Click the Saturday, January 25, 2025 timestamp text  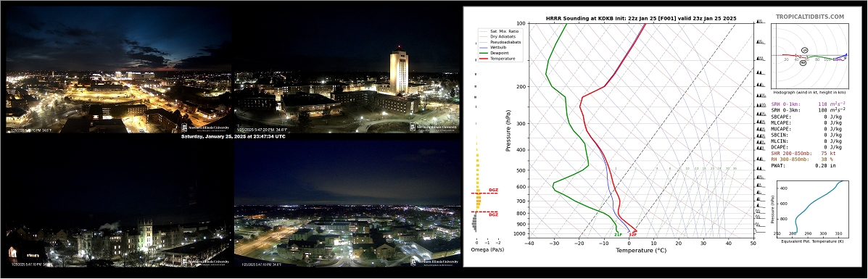(x=233, y=136)
